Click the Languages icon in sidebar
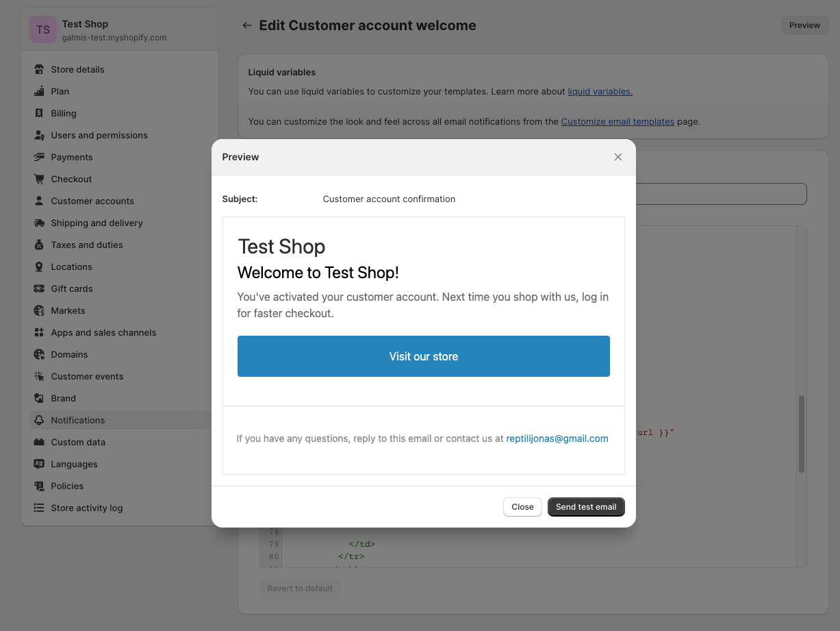This screenshot has width=840, height=631. [x=39, y=464]
